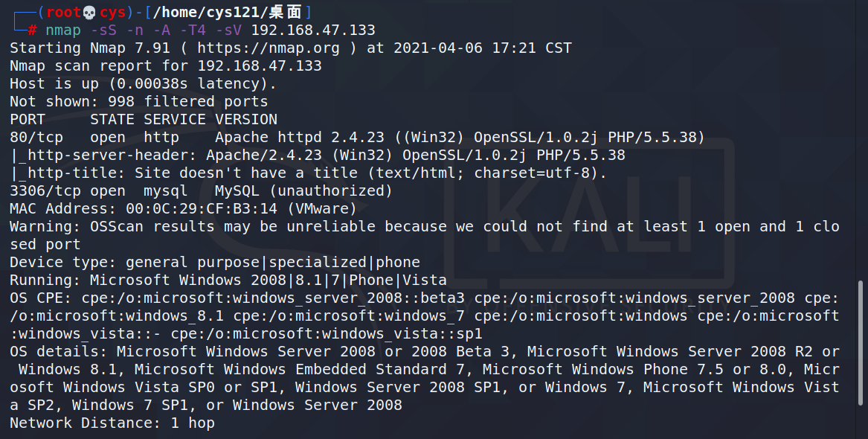The width and height of the screenshot is (868, 439).
Task: Click the Network Distance: 1 hop line
Action: tap(112, 423)
